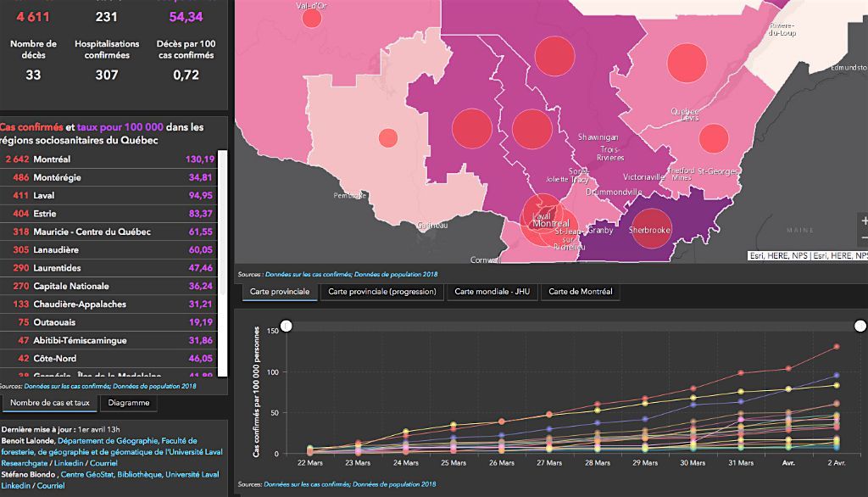Viewport: 868px width, 497px height.
Task: Click Courriel link on the last credits line
Action: pyautogui.click(x=51, y=485)
